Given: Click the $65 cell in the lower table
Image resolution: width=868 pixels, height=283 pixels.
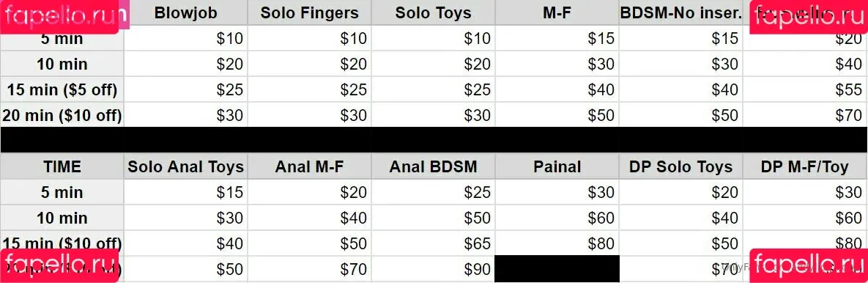Looking at the screenshot, I should pyautogui.click(x=434, y=243).
